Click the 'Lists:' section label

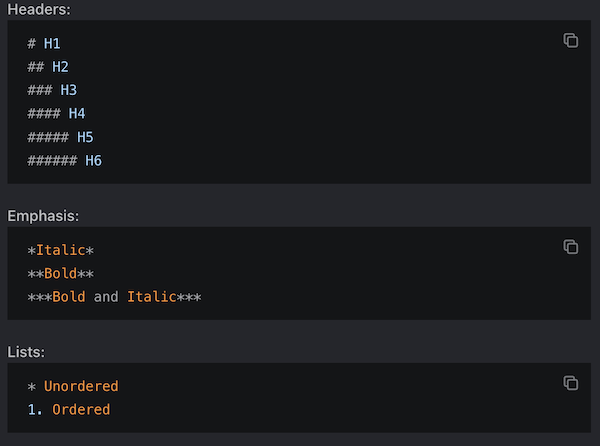27,351
